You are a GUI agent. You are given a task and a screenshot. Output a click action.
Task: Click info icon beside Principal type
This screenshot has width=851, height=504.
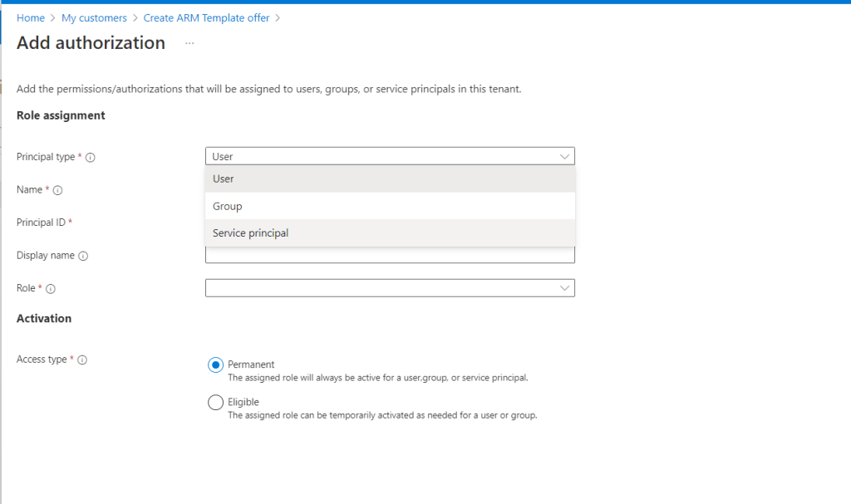pyautogui.click(x=91, y=158)
